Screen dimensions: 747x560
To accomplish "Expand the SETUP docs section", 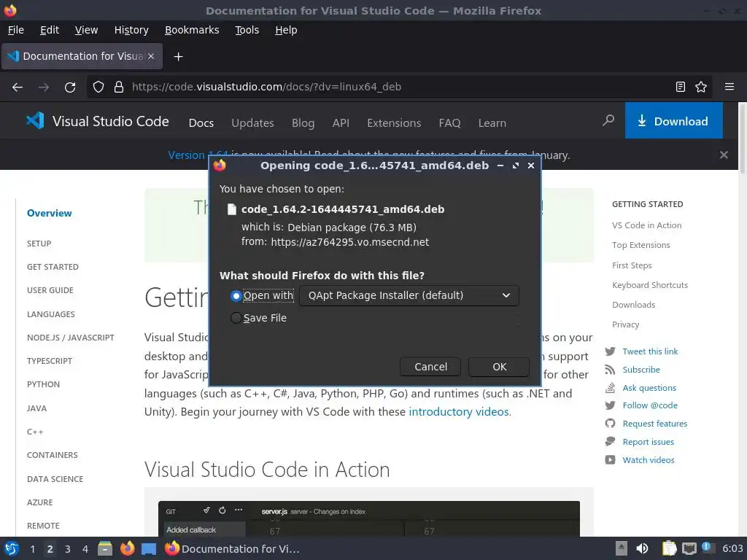I will coord(39,244).
